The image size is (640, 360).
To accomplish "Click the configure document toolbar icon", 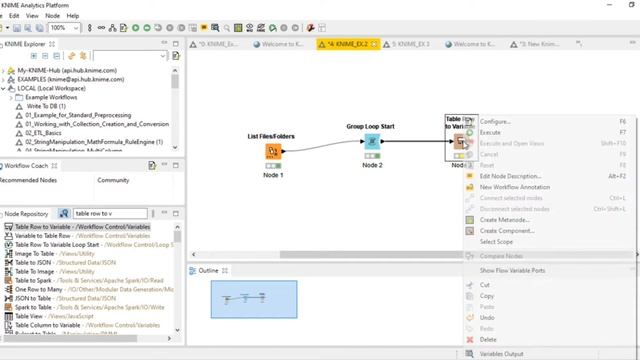I will pos(124,28).
